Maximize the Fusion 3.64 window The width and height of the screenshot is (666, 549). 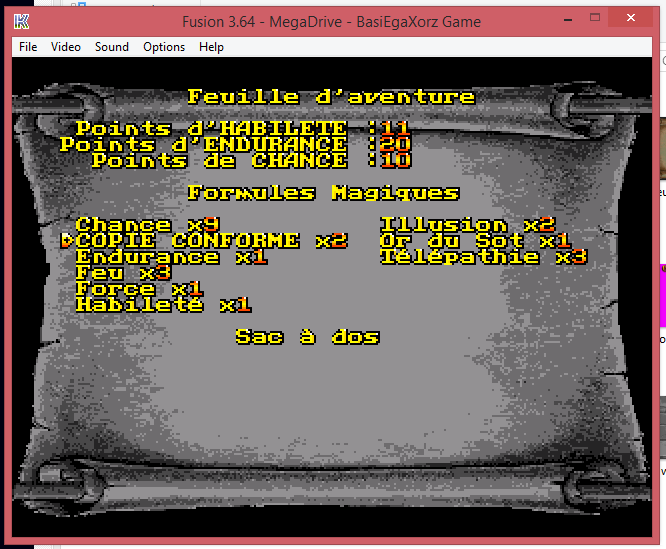point(595,18)
